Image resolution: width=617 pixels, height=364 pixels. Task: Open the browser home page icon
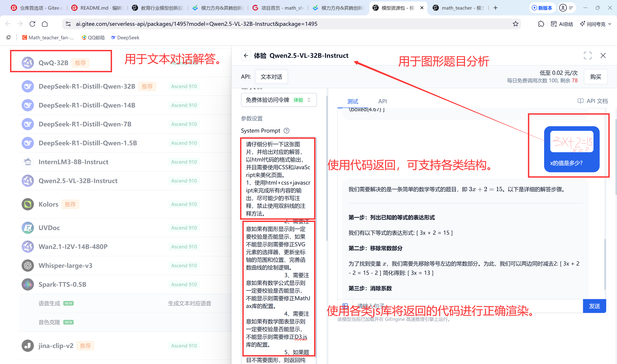tap(45, 24)
